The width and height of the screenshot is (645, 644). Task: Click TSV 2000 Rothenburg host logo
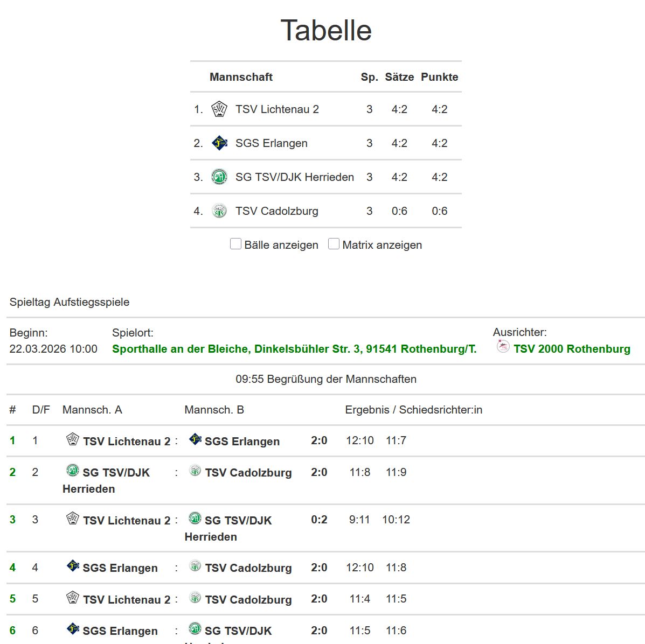tap(503, 347)
